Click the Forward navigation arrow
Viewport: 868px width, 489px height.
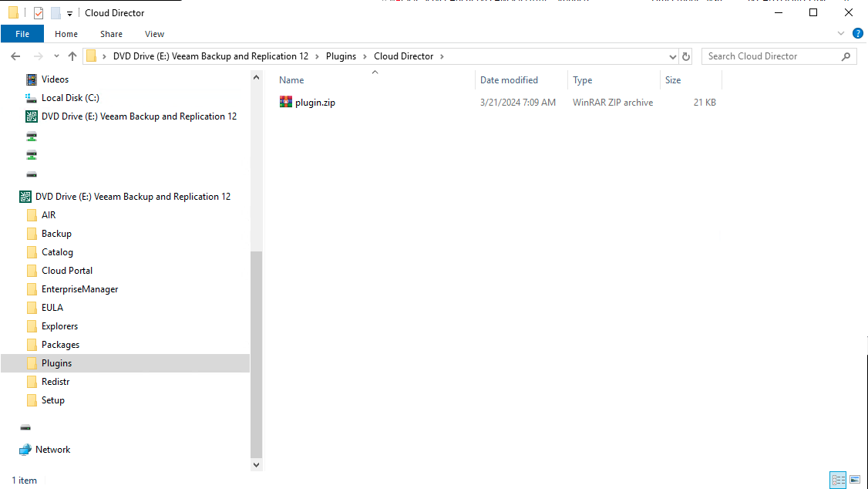(38, 56)
